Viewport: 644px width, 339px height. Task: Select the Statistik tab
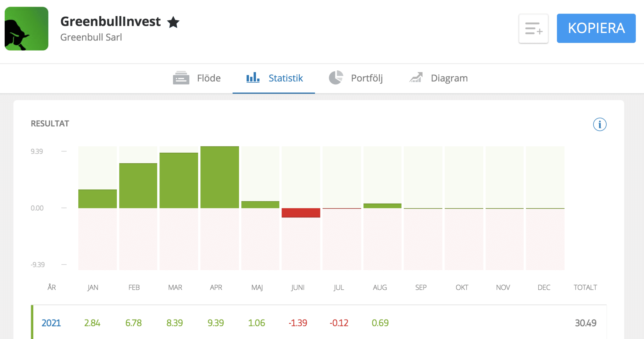click(x=285, y=78)
